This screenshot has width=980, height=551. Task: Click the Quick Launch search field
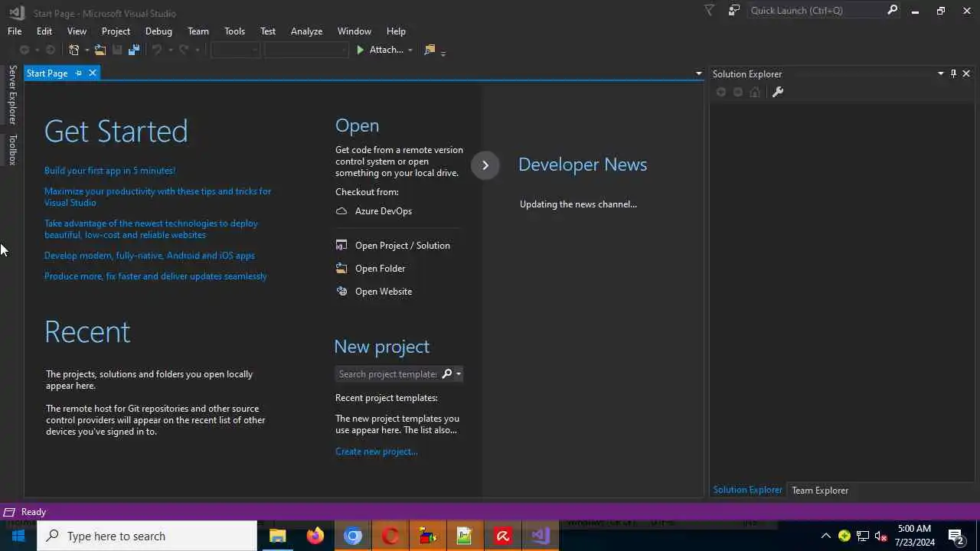[816, 11]
